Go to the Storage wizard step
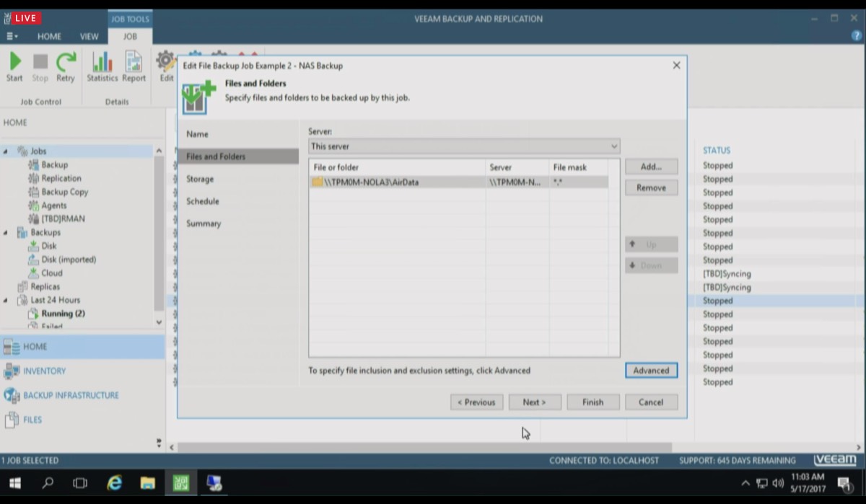 click(200, 179)
